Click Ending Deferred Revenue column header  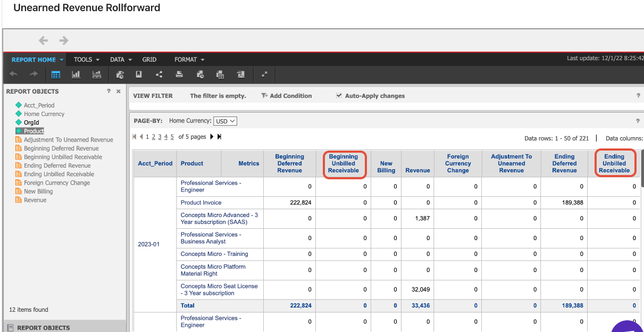[x=564, y=163]
